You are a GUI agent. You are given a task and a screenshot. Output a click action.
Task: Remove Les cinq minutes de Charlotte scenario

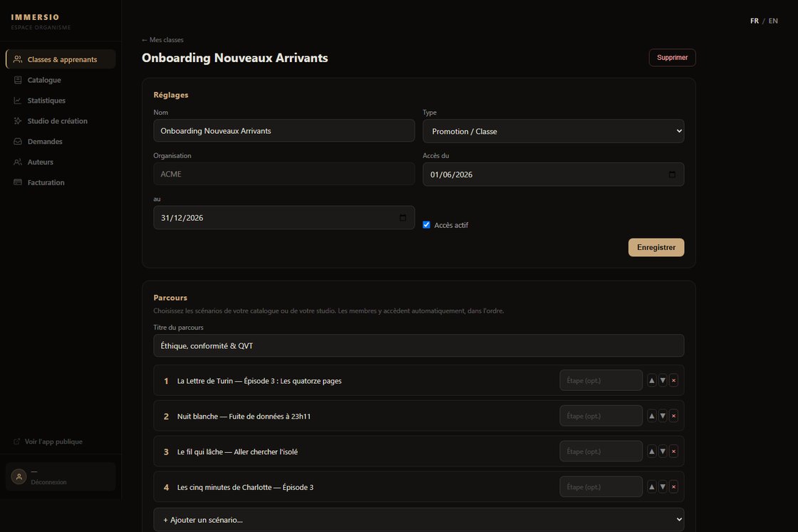click(x=673, y=487)
